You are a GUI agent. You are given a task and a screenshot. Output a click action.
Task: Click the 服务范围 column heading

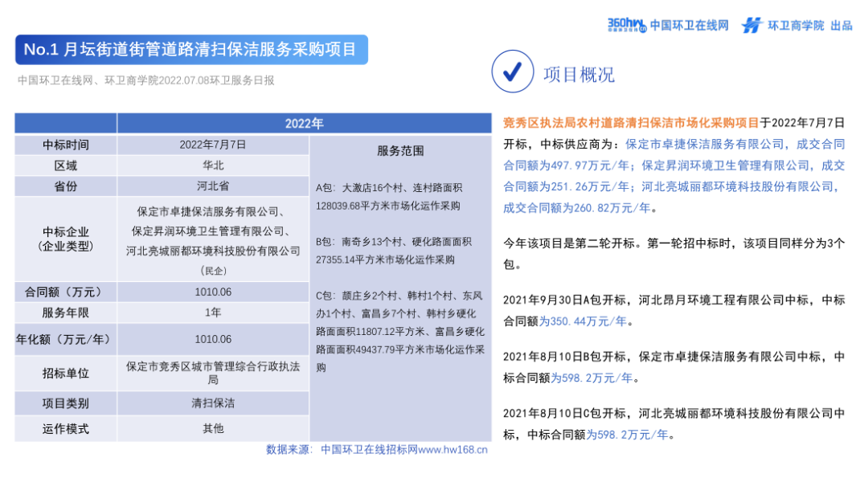coord(400,151)
